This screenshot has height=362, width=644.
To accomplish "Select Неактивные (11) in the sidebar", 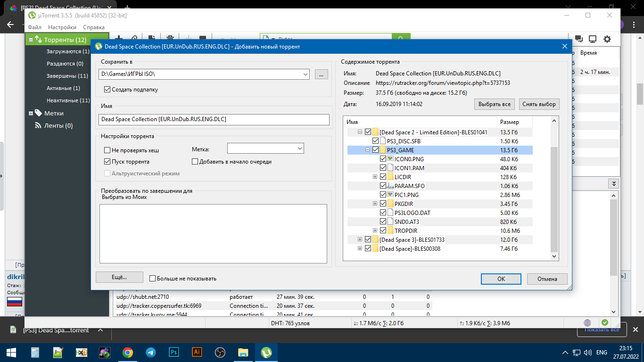I will point(68,100).
